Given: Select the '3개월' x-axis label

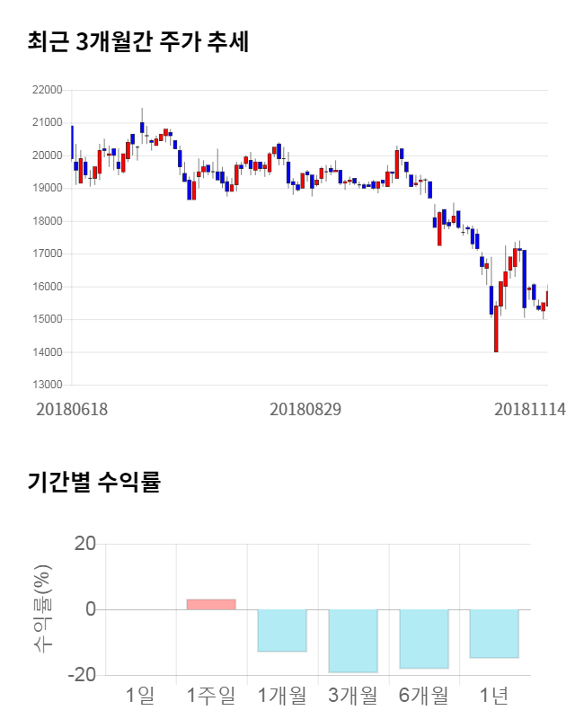Looking at the screenshot, I should coord(353,695).
